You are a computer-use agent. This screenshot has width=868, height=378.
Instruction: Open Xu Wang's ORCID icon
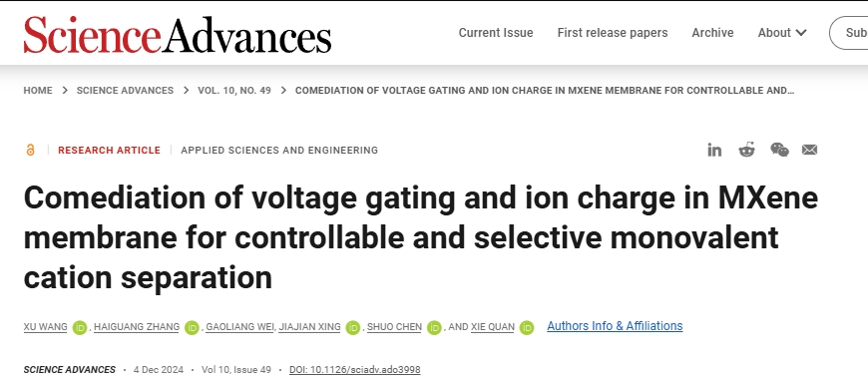(80, 328)
